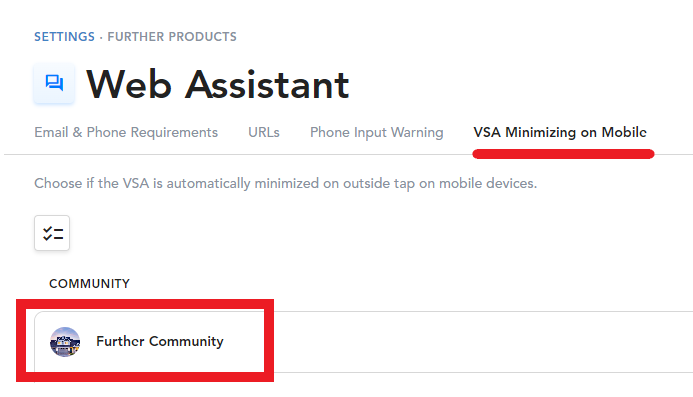Click the dot separator in breadcrumb
The image size is (693, 397).
pyautogui.click(x=101, y=38)
